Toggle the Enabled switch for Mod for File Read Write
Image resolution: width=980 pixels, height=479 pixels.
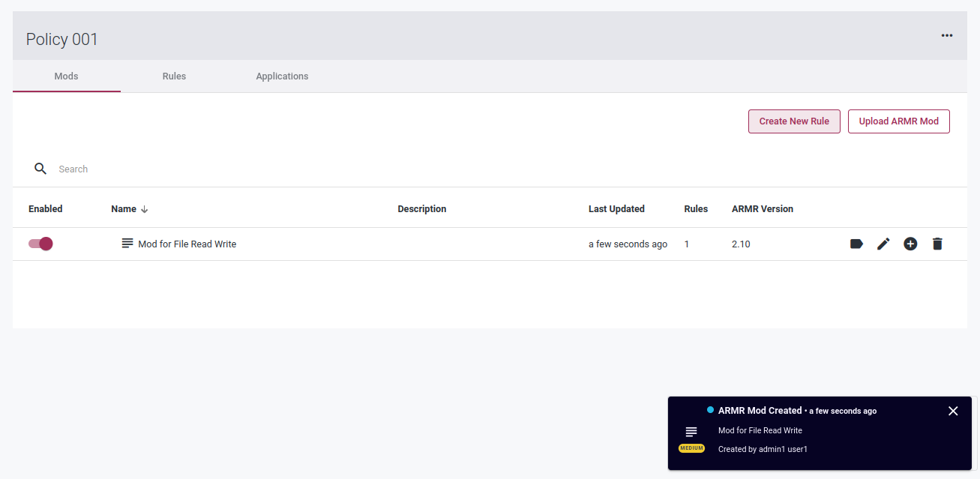[40, 244]
